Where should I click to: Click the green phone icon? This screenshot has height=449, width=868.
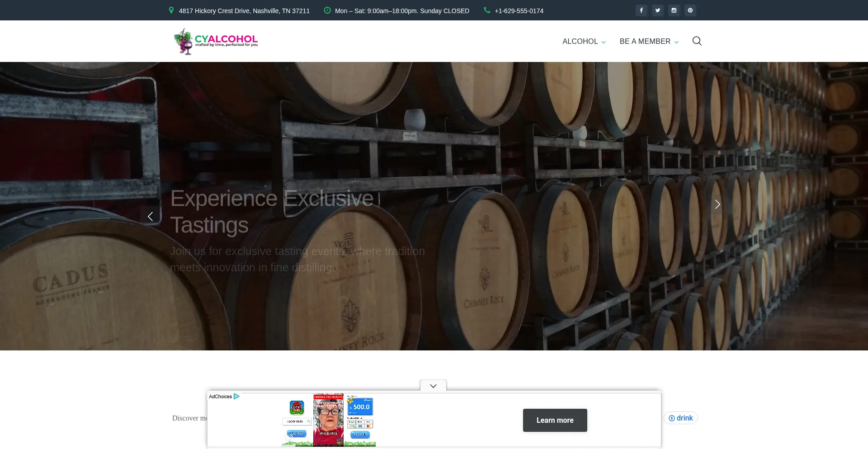point(487,10)
